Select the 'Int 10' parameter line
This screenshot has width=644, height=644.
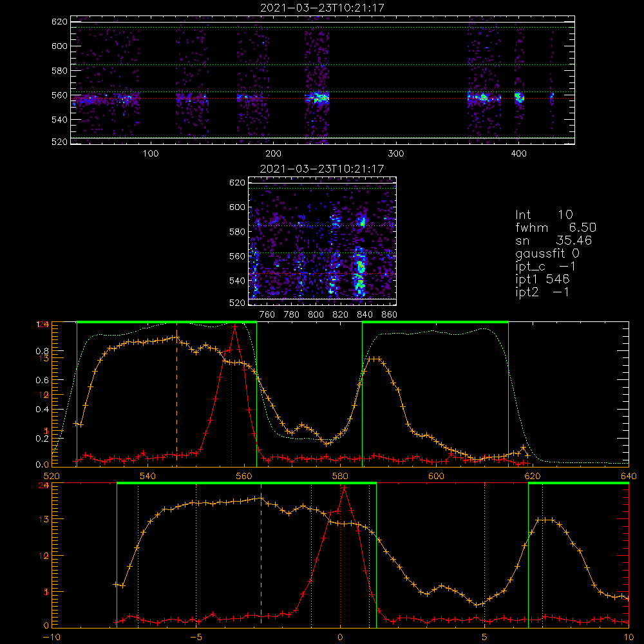coord(544,214)
